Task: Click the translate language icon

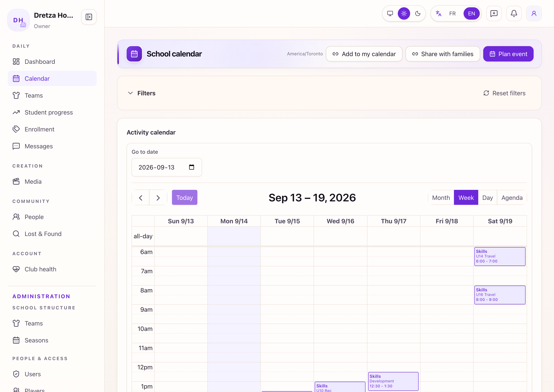Action: (438, 13)
